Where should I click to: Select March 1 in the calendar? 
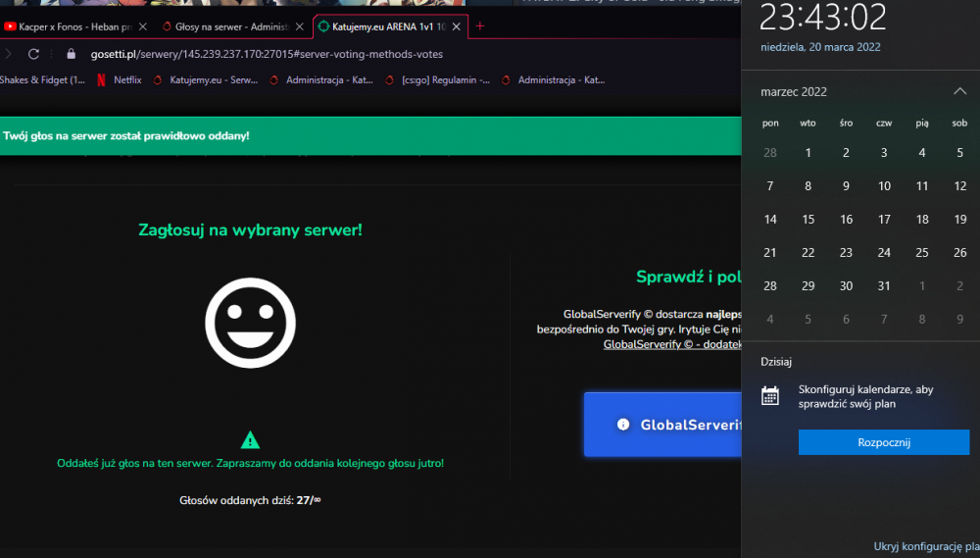tap(808, 153)
